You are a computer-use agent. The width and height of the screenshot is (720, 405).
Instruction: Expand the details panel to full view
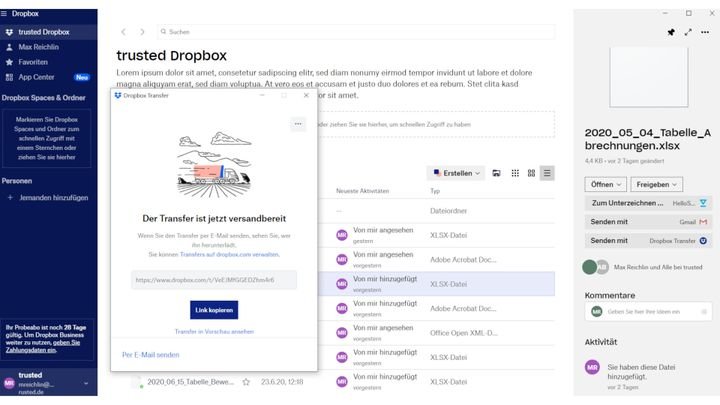[688, 32]
